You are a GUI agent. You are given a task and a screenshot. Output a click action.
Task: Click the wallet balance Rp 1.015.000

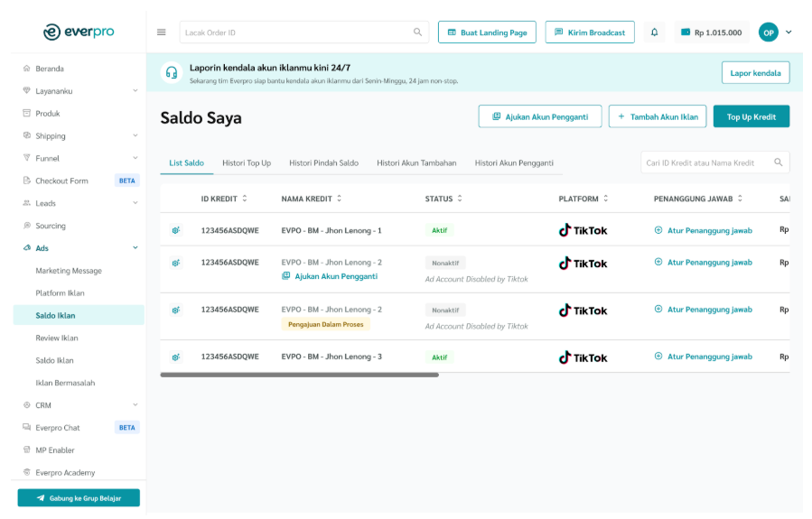click(711, 32)
